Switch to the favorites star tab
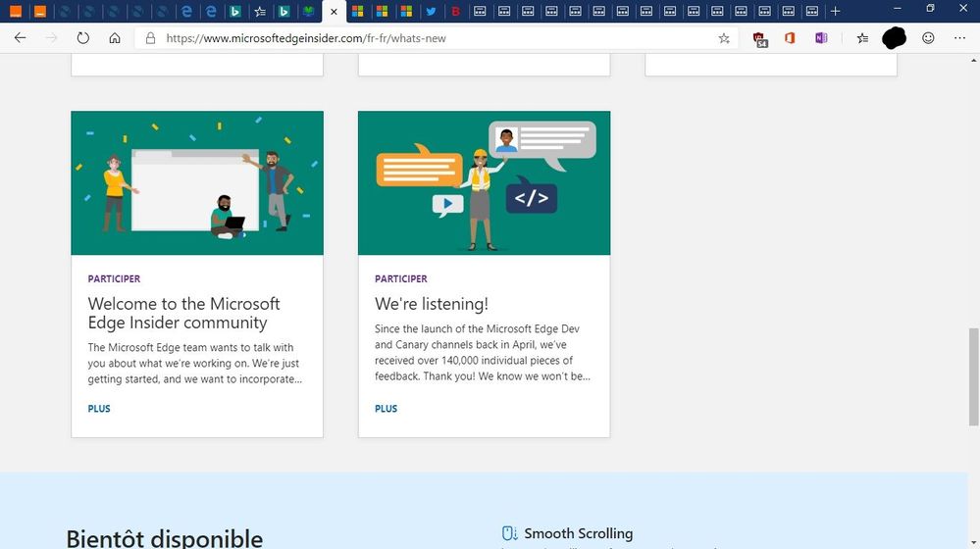 pyautogui.click(x=260, y=11)
